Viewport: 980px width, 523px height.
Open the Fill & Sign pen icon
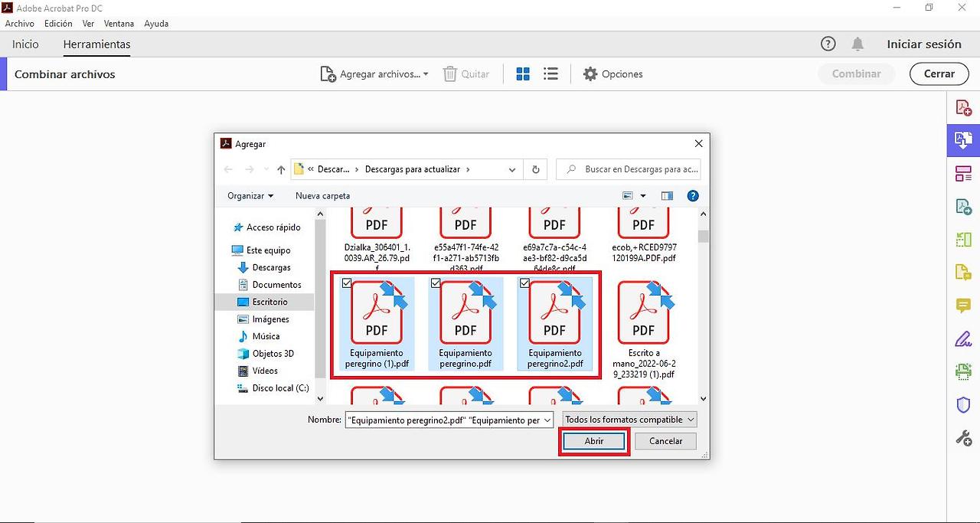(963, 338)
